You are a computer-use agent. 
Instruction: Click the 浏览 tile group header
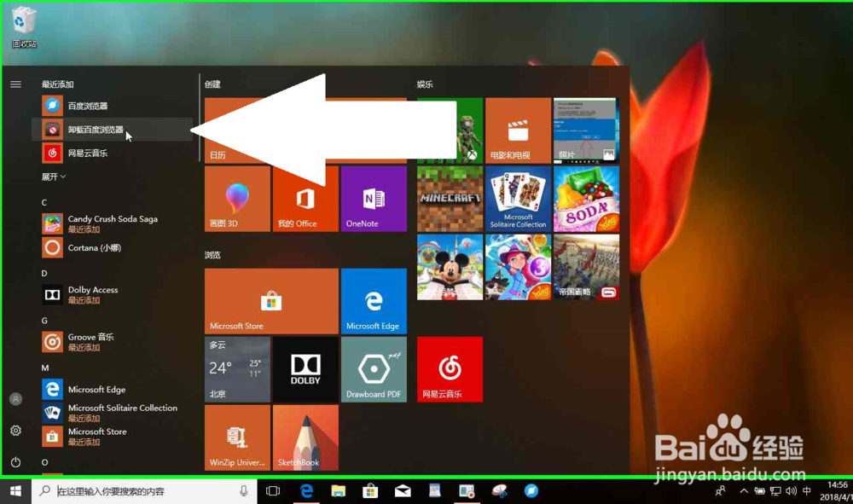pos(212,255)
